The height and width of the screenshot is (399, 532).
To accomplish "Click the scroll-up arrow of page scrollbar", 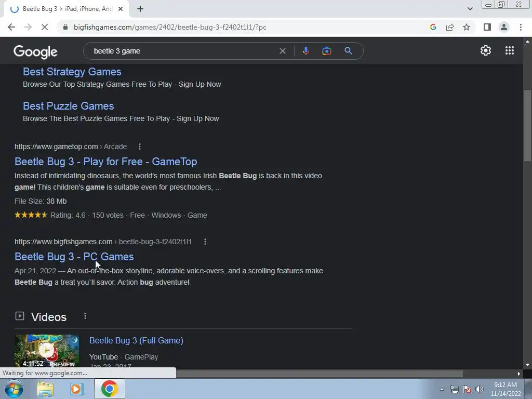I will pos(527,42).
